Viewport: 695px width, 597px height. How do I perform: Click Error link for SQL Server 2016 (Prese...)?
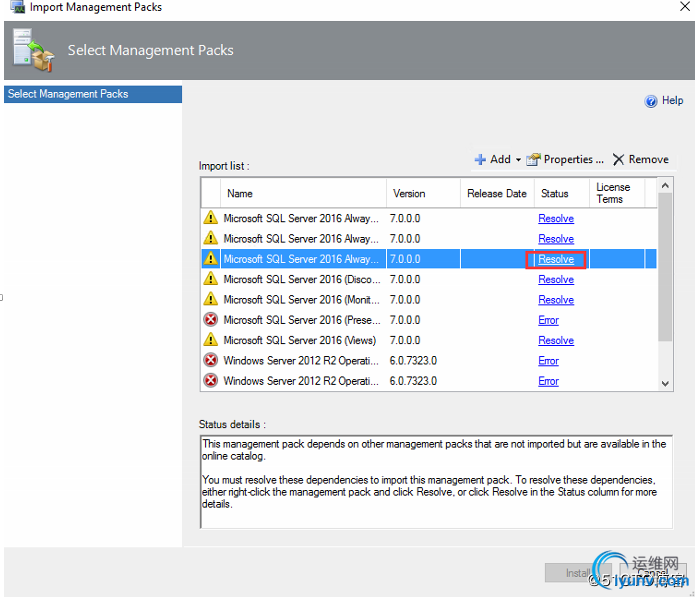548,320
